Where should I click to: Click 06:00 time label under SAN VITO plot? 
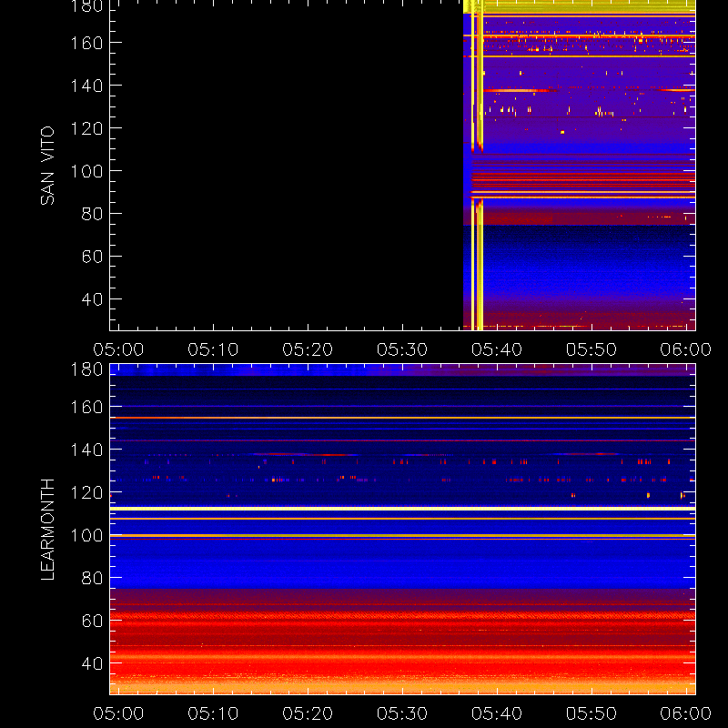[x=686, y=349]
